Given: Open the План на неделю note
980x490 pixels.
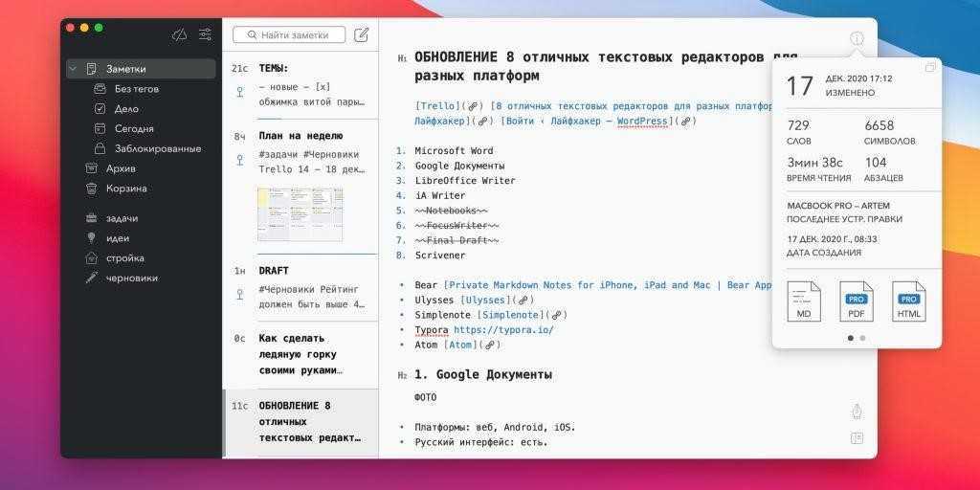Looking at the screenshot, I should (x=300, y=136).
